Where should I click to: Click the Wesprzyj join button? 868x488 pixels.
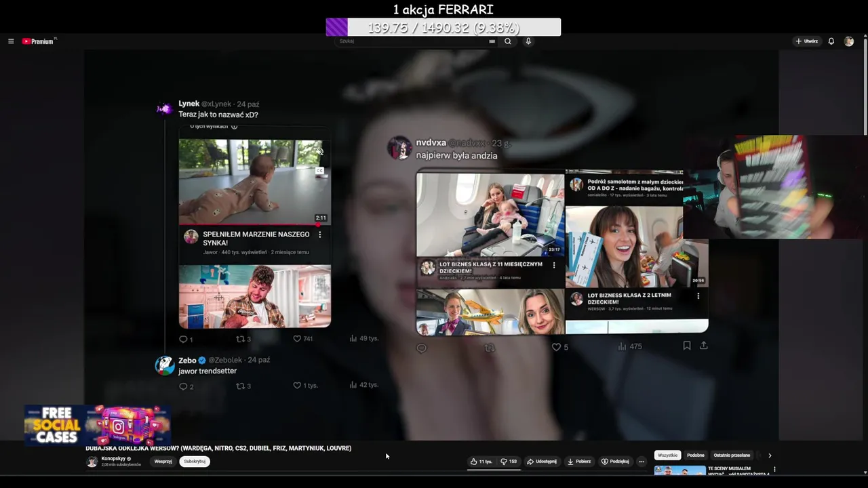[x=163, y=462]
